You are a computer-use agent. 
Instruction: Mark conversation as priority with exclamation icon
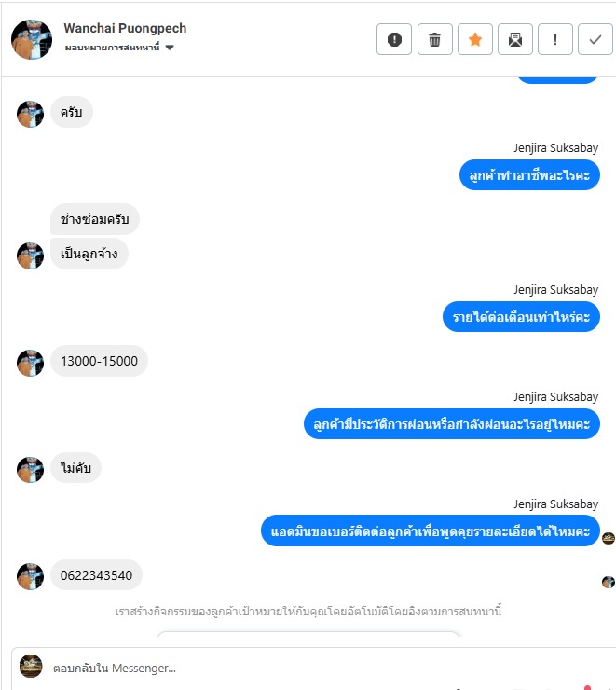[x=554, y=39]
